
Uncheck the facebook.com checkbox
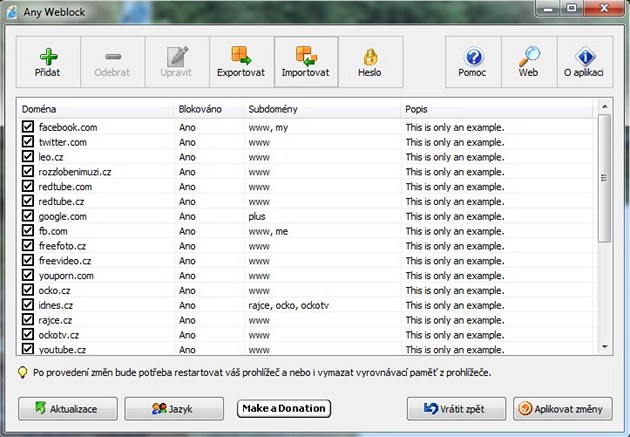[x=28, y=127]
